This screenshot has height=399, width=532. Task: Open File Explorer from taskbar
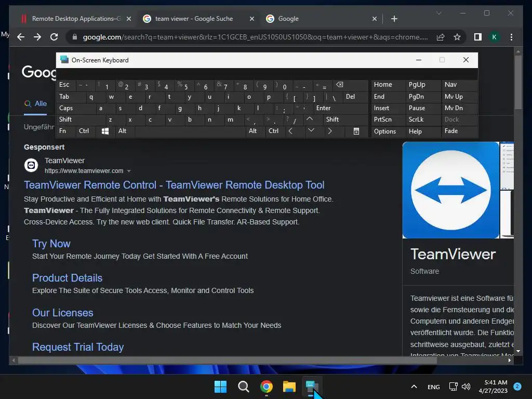pyautogui.click(x=289, y=387)
